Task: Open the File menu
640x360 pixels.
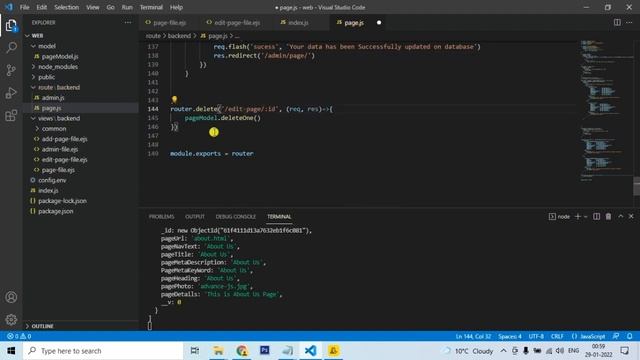Action: [x=24, y=7]
